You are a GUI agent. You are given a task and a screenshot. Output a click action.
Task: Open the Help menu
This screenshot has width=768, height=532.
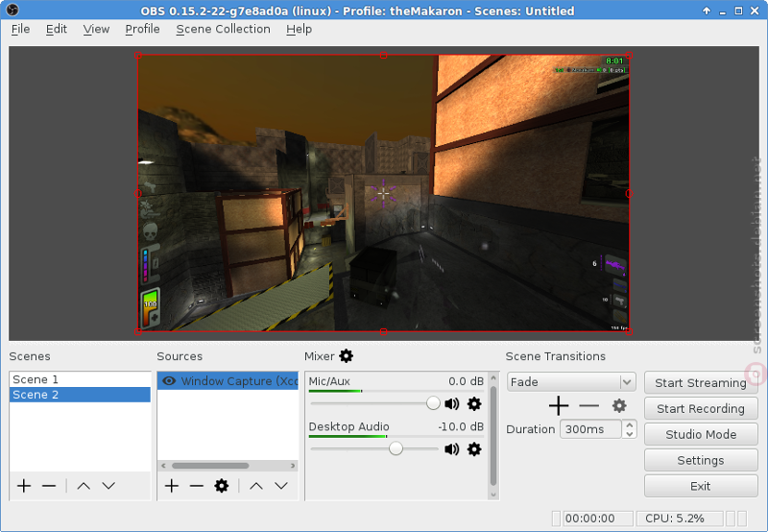tap(299, 30)
